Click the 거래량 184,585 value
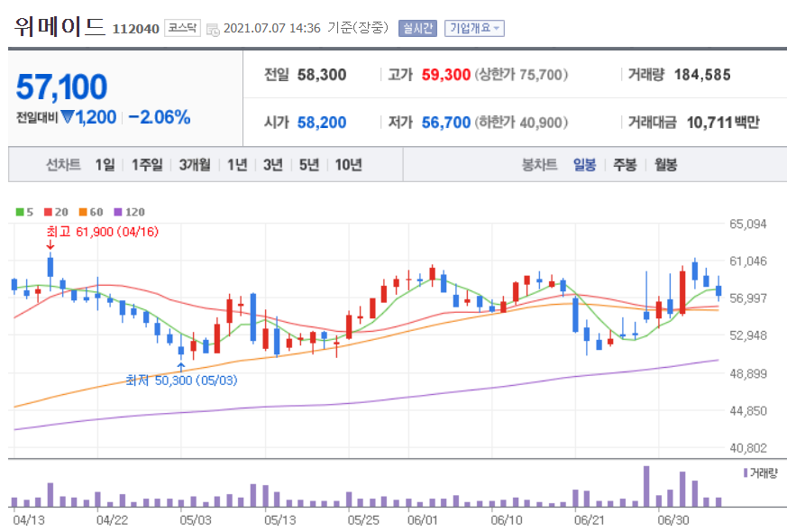Screen dimensions: 787x532 click(702, 75)
